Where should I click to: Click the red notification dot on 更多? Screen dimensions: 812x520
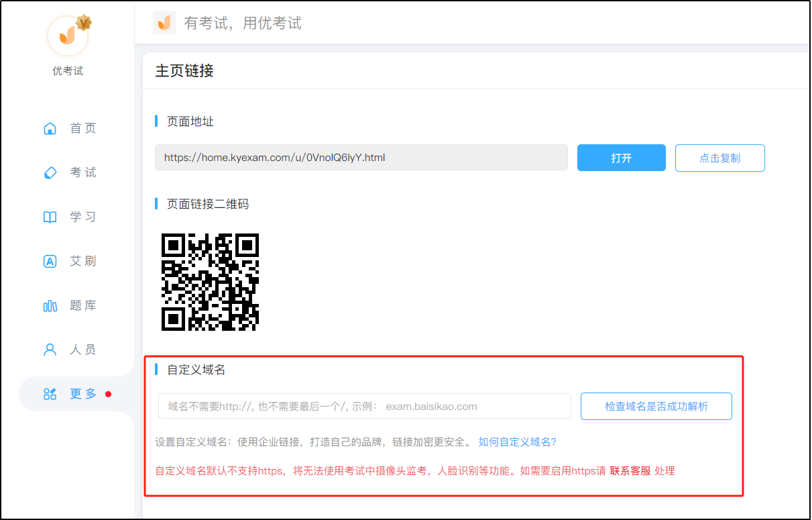click(x=109, y=394)
